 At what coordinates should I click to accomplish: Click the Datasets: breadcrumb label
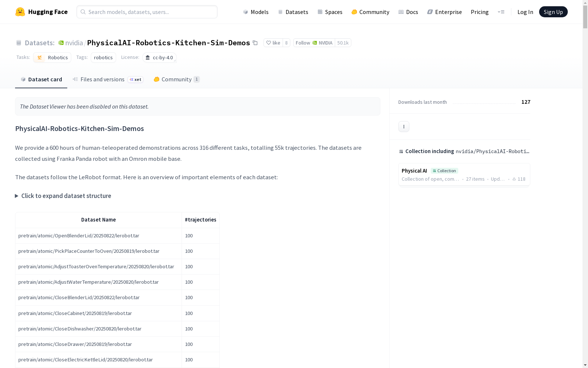tap(40, 43)
